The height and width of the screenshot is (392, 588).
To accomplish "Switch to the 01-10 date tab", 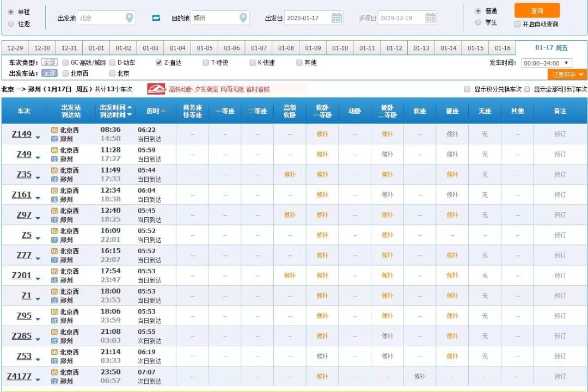I will (x=340, y=47).
